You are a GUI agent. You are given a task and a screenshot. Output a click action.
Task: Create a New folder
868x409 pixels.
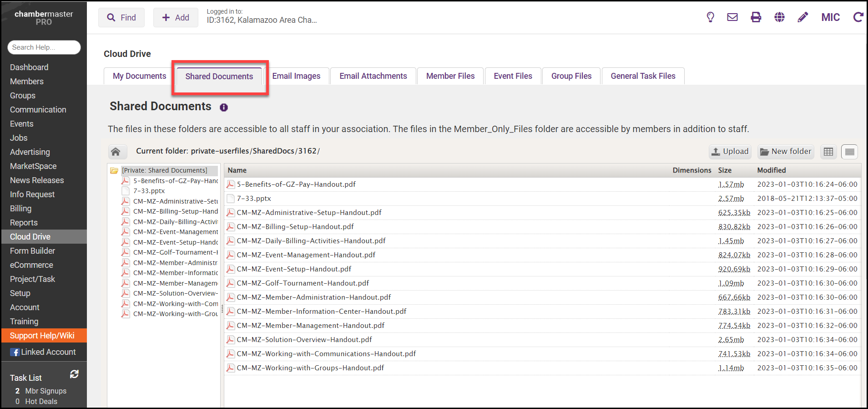(786, 152)
